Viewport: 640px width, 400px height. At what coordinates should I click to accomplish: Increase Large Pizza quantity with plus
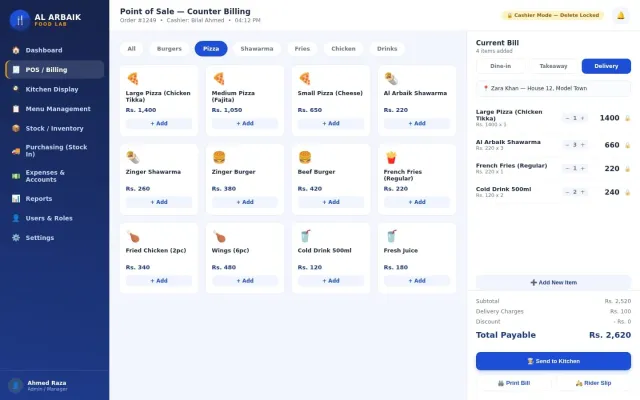click(582, 118)
